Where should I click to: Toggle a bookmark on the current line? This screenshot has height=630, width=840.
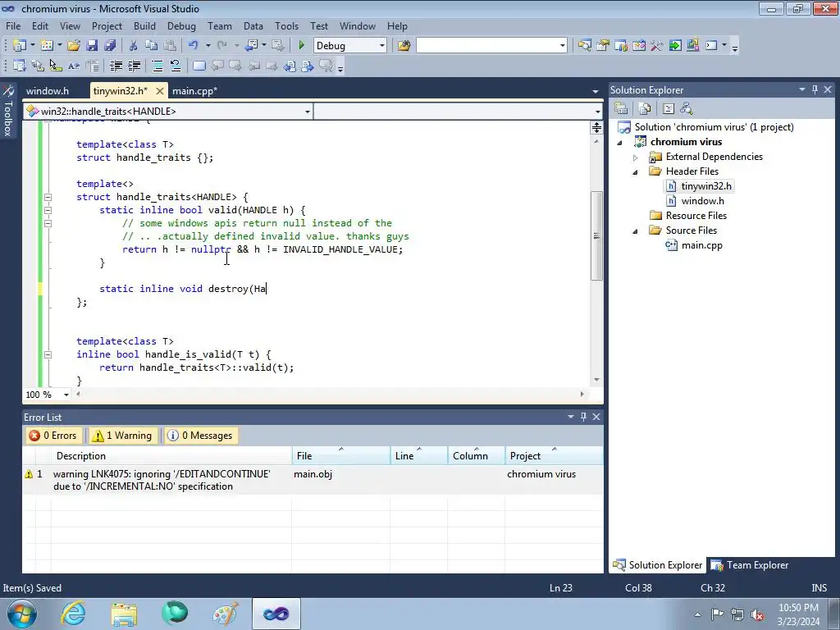click(x=199, y=66)
